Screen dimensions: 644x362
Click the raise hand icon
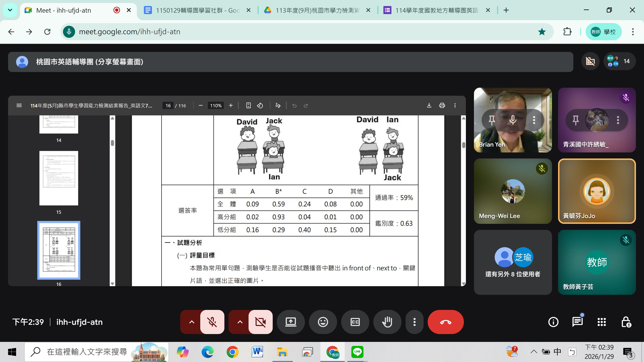click(387, 322)
